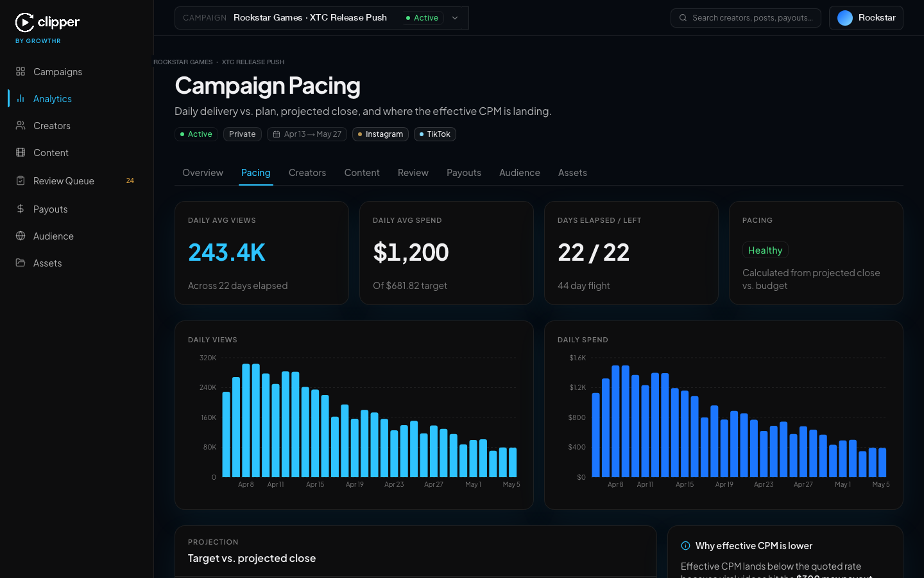Click the Payouts dollar sign icon

(21, 209)
